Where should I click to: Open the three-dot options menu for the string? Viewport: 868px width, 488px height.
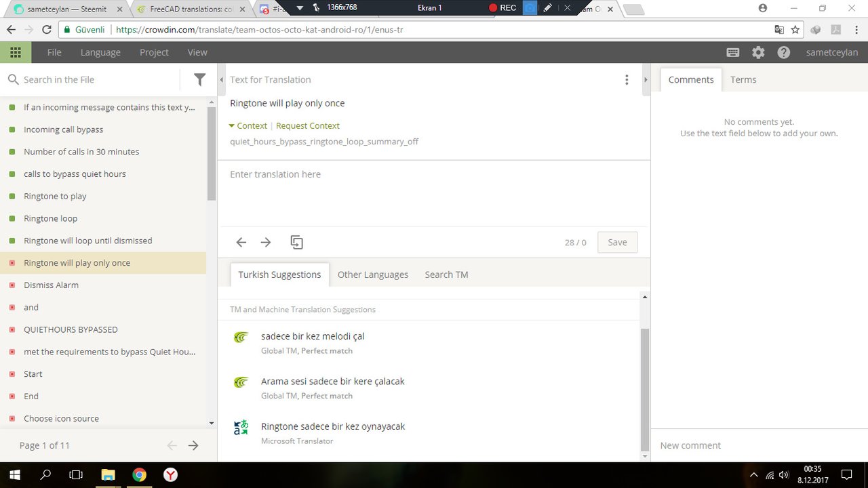coord(627,80)
